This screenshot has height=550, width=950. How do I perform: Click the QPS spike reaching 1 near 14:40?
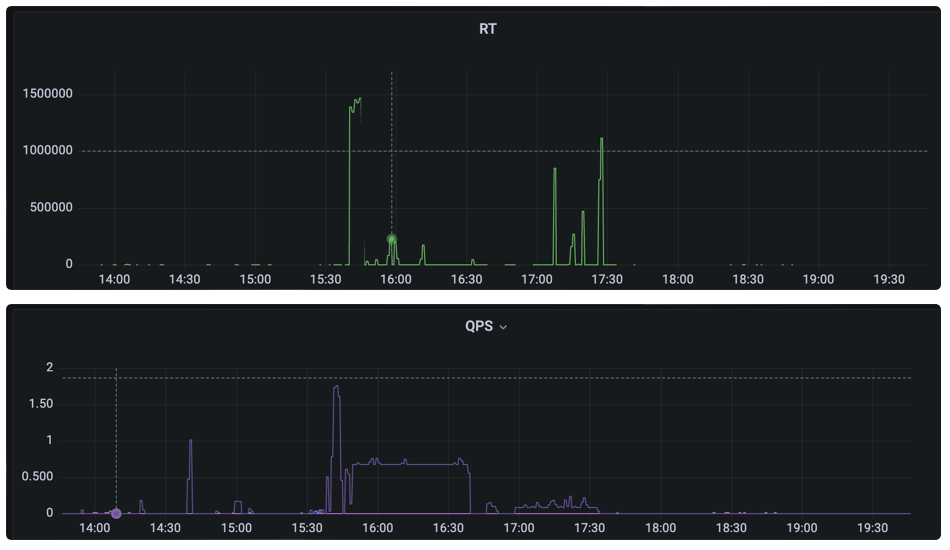(x=190, y=441)
